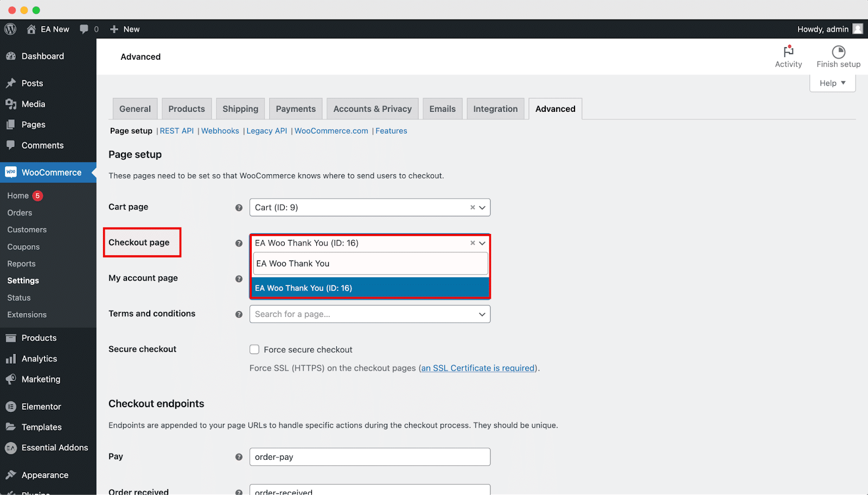Click the WordPress logo in admin bar
This screenshot has width=868, height=495.
(x=10, y=29)
